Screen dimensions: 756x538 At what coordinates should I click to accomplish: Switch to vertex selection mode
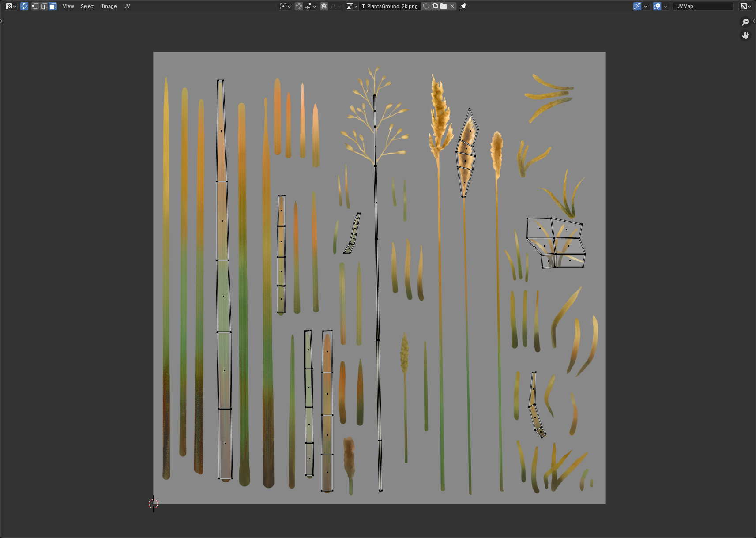click(x=35, y=6)
